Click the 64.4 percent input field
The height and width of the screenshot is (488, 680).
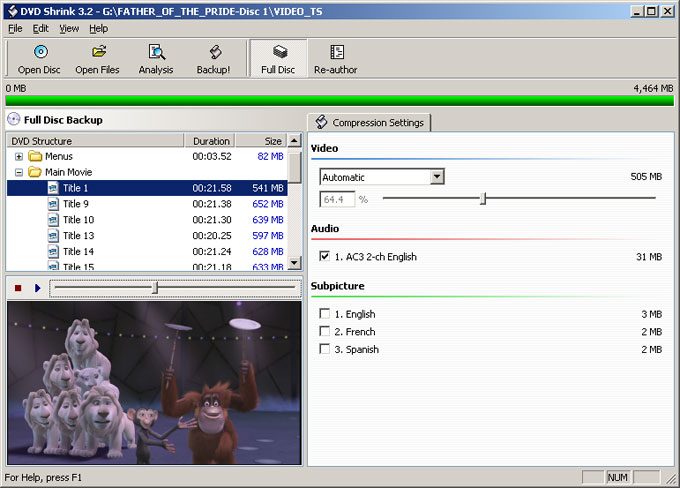click(x=337, y=200)
